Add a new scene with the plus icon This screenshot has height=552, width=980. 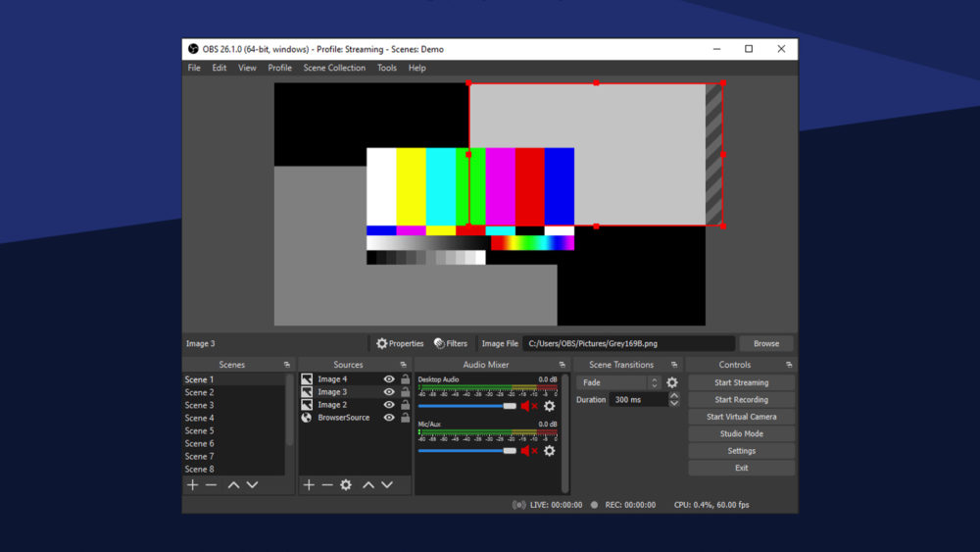193,485
